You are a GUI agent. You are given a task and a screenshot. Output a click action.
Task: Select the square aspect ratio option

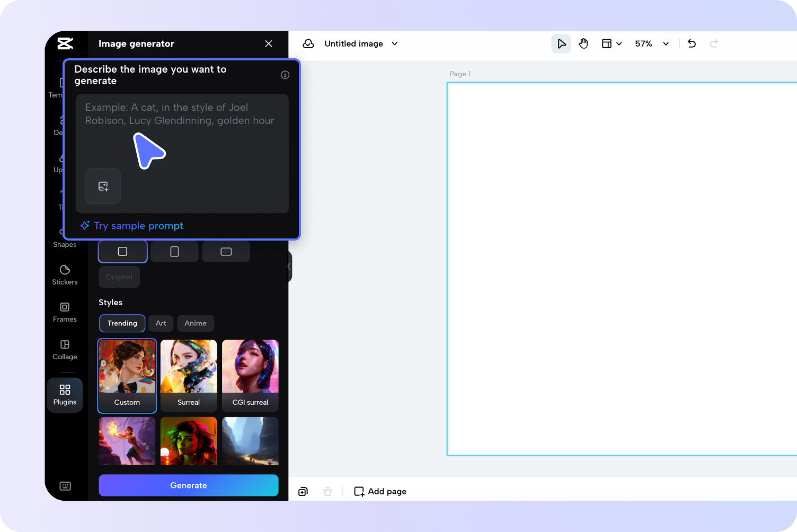122,252
